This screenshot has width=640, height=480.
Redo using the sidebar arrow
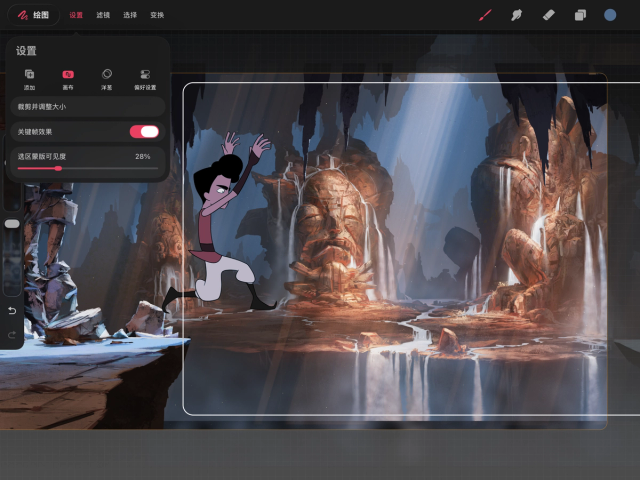(12, 335)
